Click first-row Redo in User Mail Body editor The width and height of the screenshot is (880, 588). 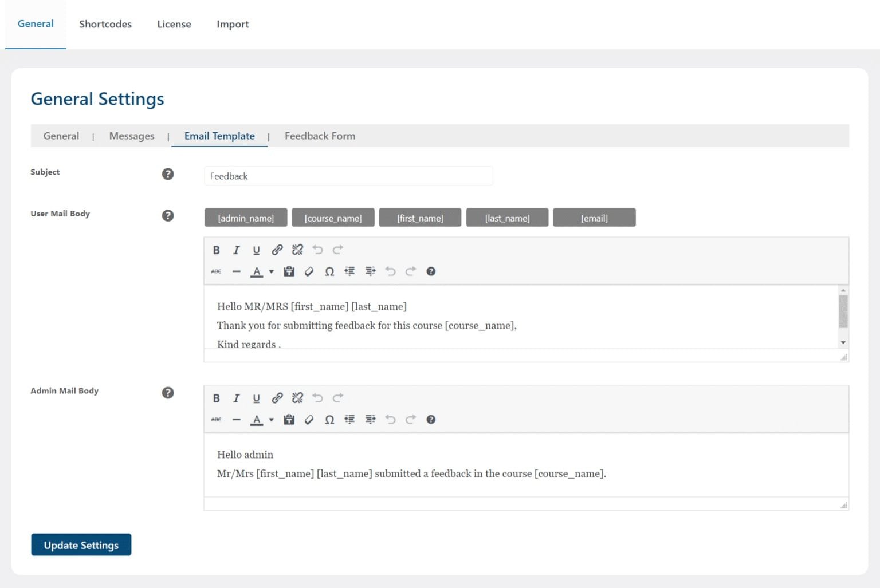[x=338, y=250]
